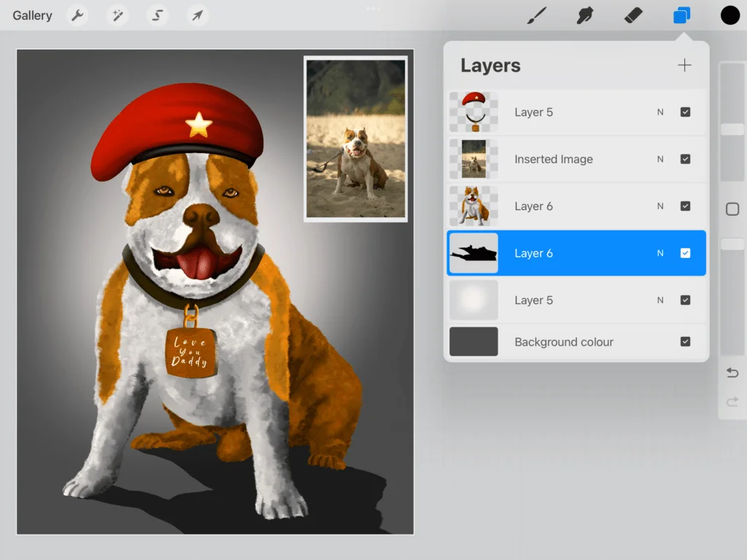Open the Gallery
Screen dimensions: 747x560
(32, 16)
